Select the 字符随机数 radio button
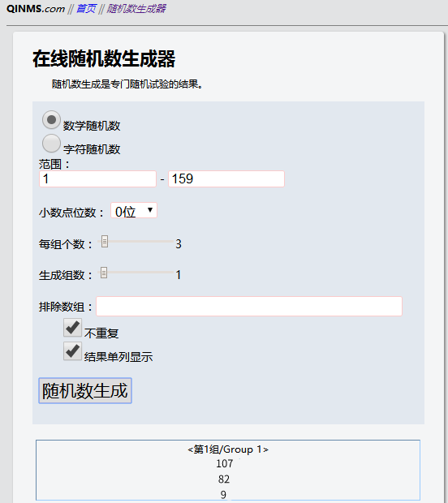 coord(51,143)
